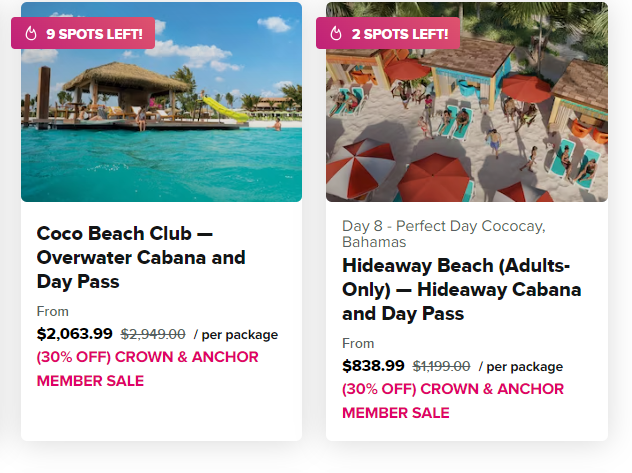Image resolution: width=632 pixels, height=473 pixels.
Task: Select Coco Beach Club Crown & Anchor sale text
Action: (148, 369)
